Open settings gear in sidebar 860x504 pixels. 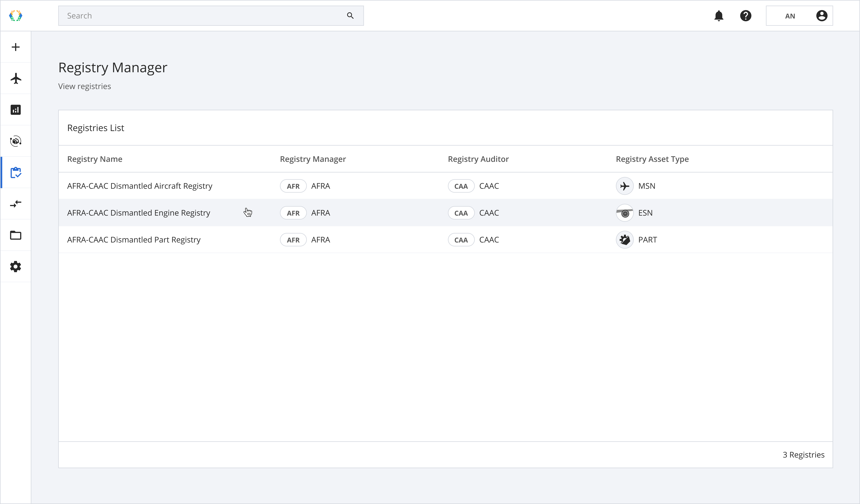pos(16,267)
